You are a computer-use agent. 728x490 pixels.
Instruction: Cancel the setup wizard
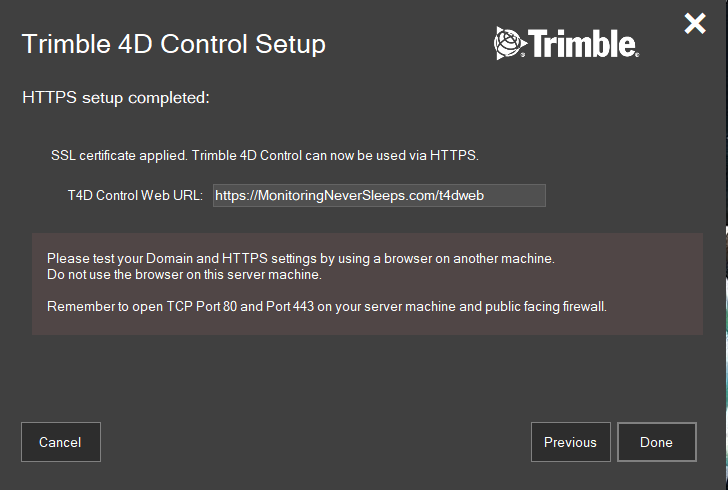[60, 442]
